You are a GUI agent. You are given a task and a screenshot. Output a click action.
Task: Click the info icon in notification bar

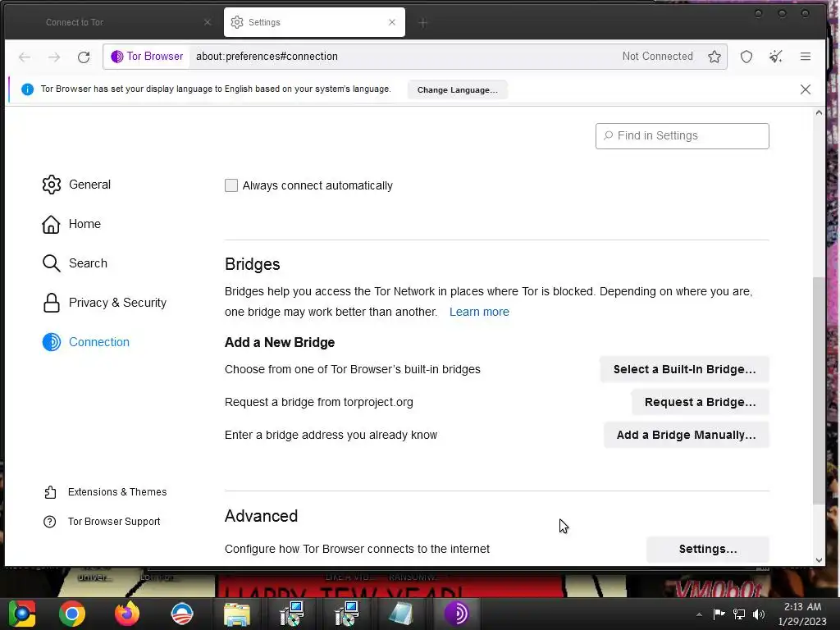(27, 89)
